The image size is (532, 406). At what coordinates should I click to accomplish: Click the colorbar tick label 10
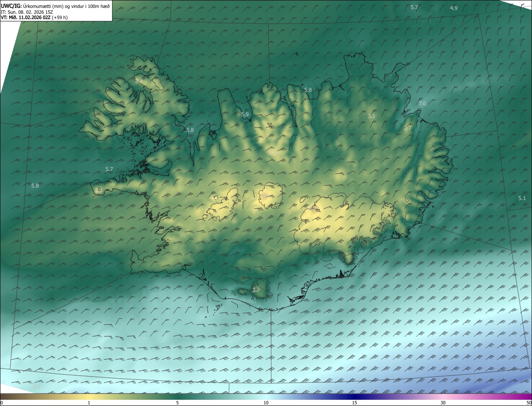tap(266, 403)
